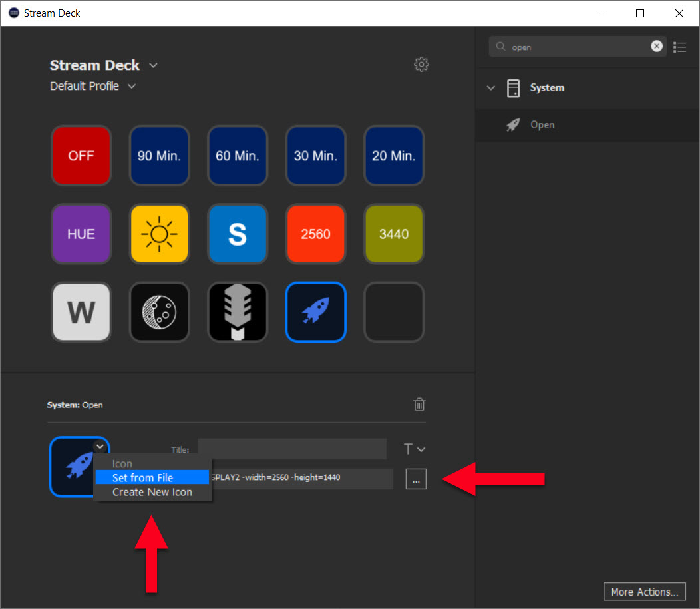Close the Stream Deck window
The height and width of the screenshot is (609, 700).
tap(679, 13)
